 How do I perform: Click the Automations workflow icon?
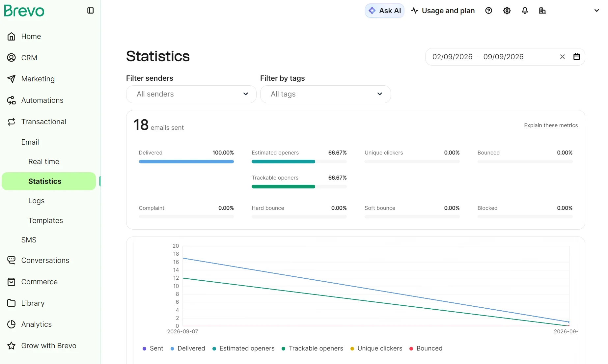[12, 100]
